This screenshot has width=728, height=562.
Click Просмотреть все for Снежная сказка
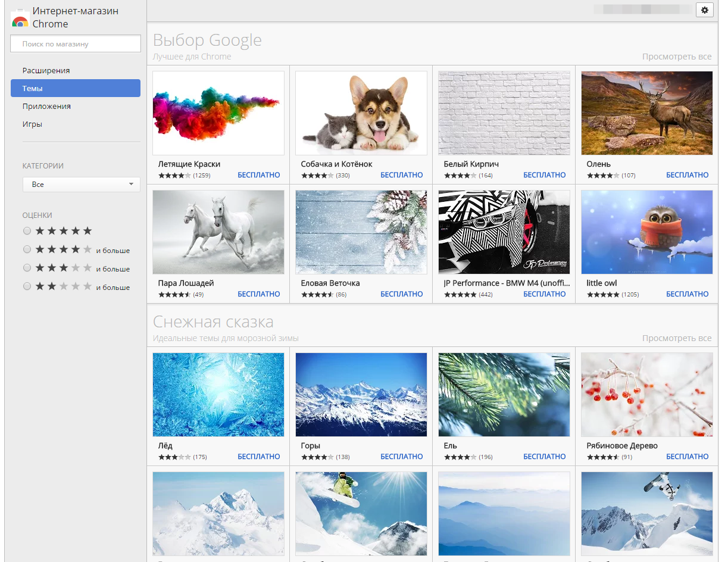(676, 338)
